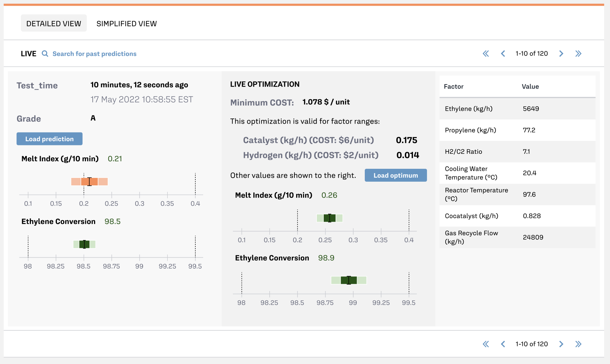Go to next page in top pagination

tap(561, 54)
